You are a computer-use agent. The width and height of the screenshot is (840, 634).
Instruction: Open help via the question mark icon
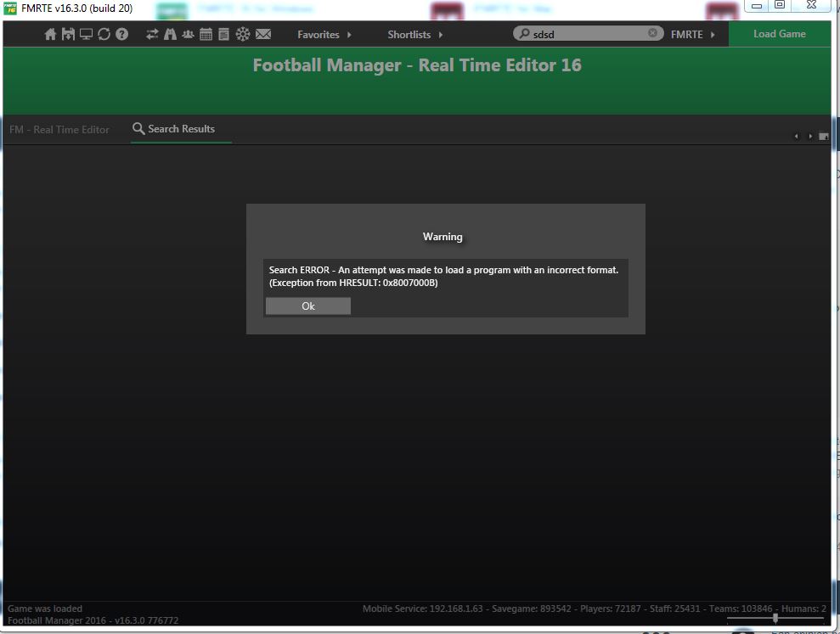(x=122, y=34)
